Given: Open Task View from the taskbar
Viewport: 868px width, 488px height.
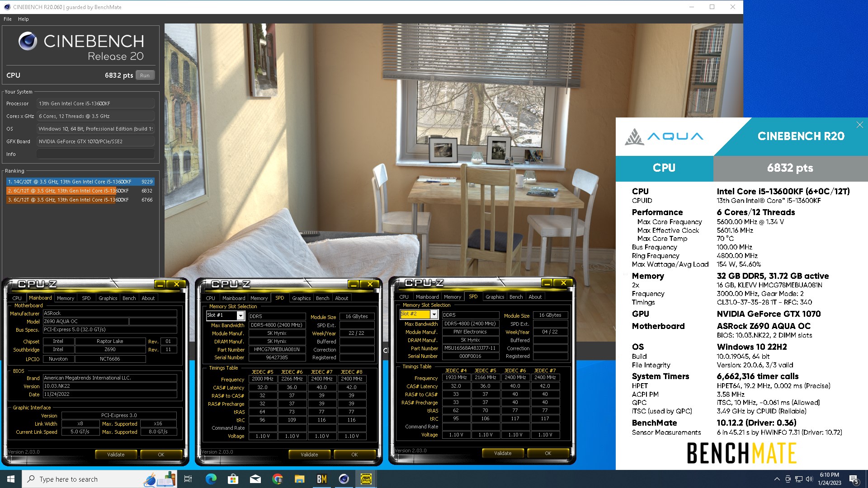Looking at the screenshot, I should pyautogui.click(x=188, y=479).
